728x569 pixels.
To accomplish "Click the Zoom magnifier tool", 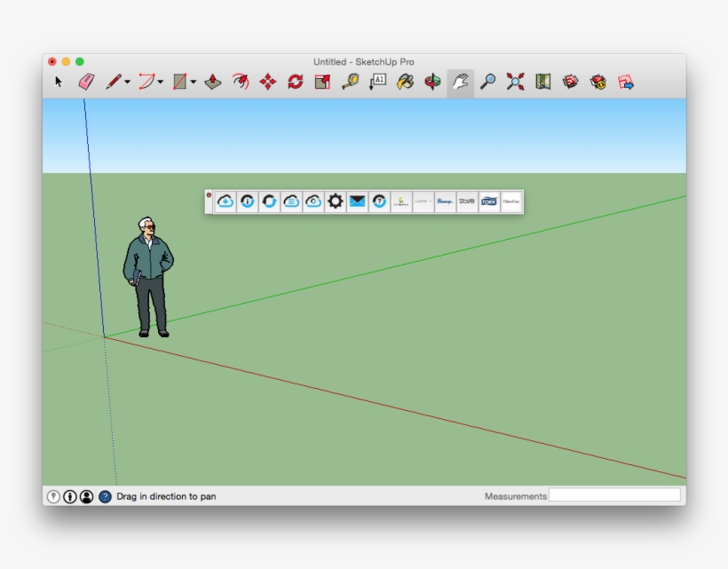I will pyautogui.click(x=487, y=81).
